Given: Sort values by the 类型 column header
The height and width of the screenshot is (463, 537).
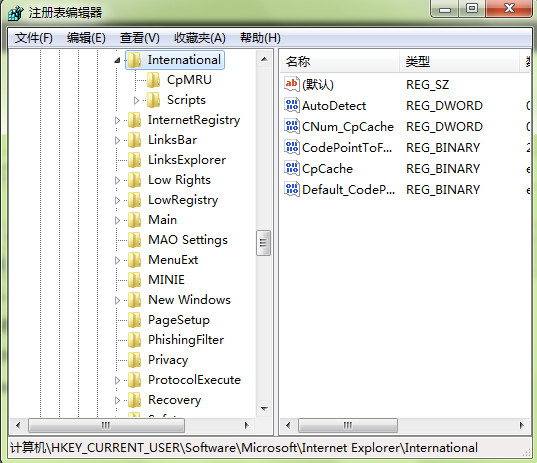Looking at the screenshot, I should pyautogui.click(x=459, y=62).
